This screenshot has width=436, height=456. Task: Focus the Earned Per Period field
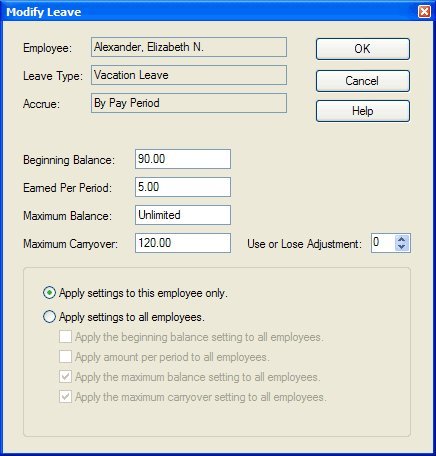[x=183, y=187]
